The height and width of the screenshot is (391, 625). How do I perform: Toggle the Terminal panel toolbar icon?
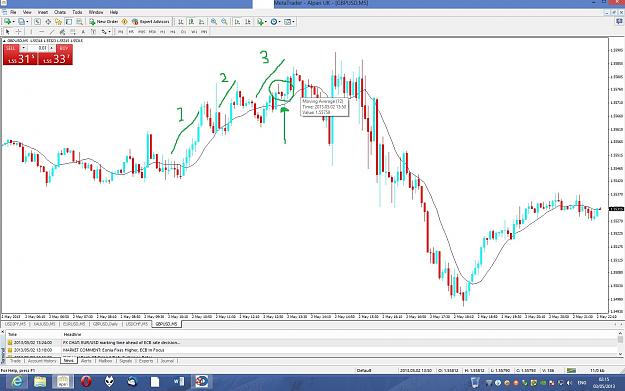tap(69, 22)
